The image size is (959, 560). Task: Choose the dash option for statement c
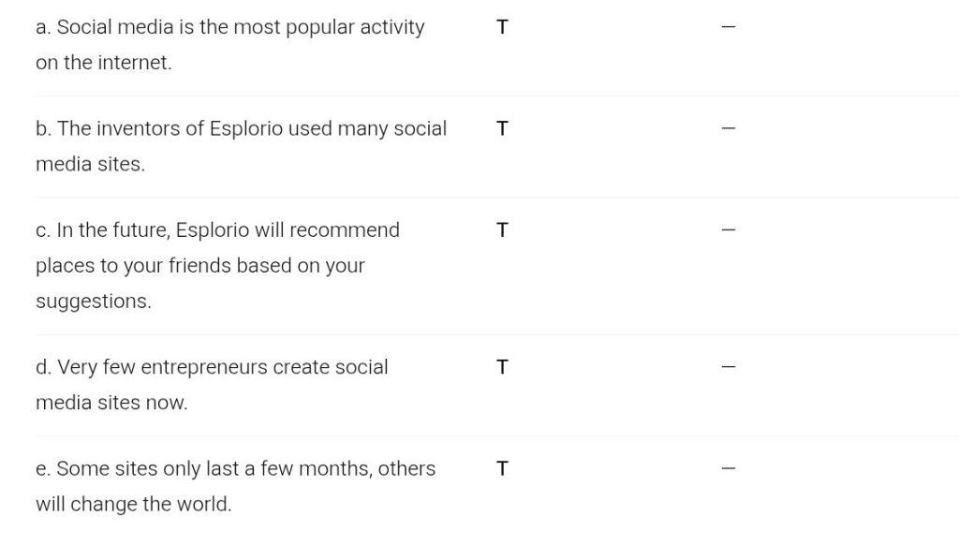pos(729,229)
